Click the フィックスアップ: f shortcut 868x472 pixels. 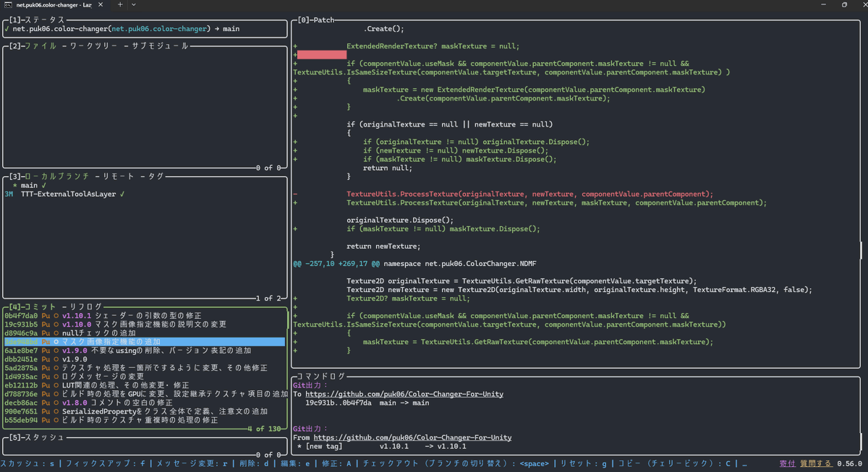click(x=106, y=463)
